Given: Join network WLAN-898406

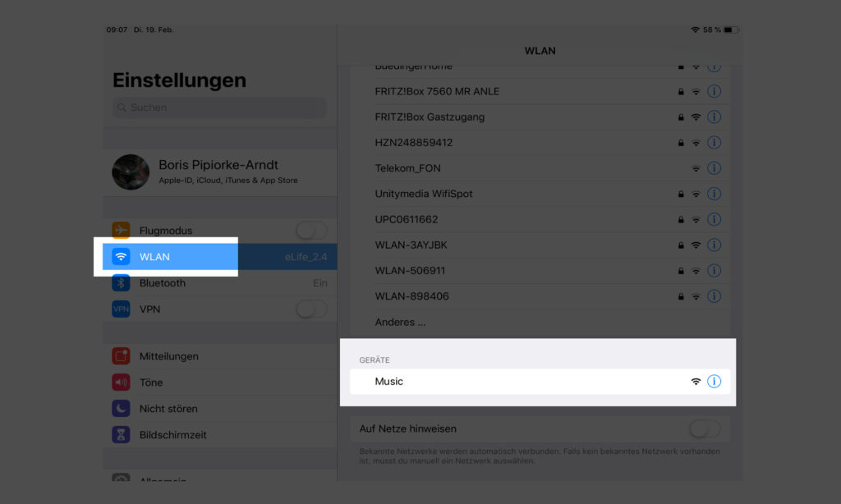Looking at the screenshot, I should click(x=540, y=296).
